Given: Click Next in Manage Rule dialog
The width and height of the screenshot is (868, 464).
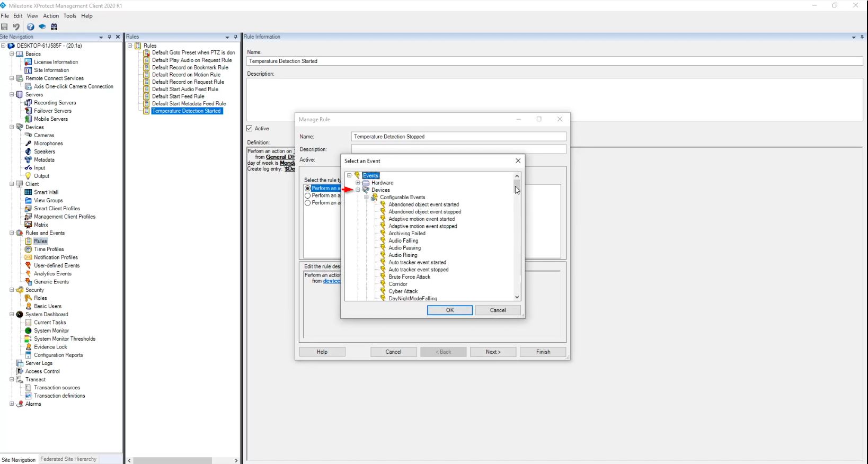Looking at the screenshot, I should 493,352.
